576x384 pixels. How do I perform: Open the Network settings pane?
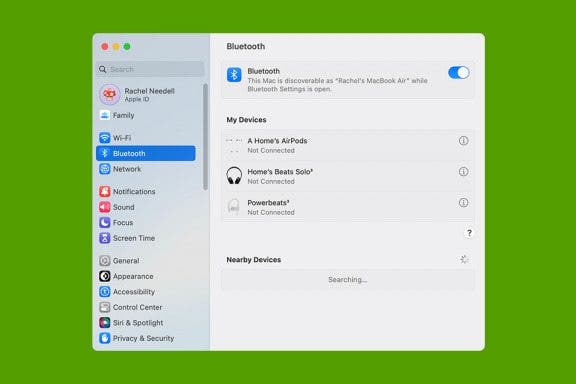(145, 169)
